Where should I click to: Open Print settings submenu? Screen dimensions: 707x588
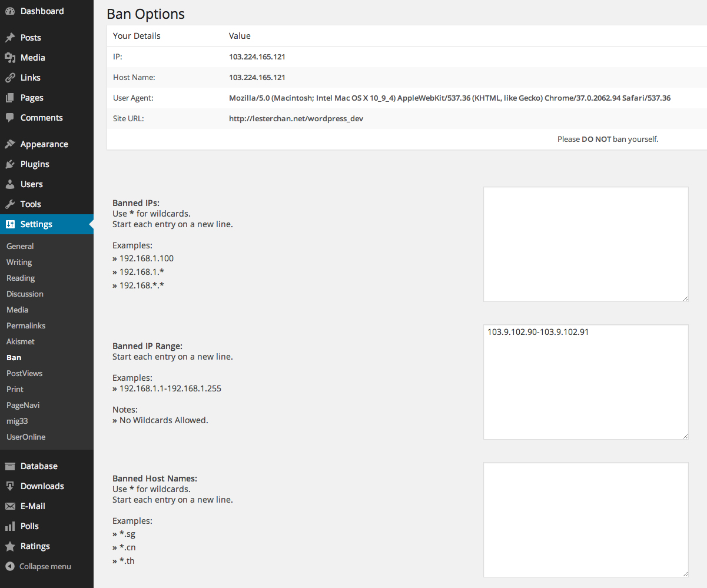coord(15,389)
